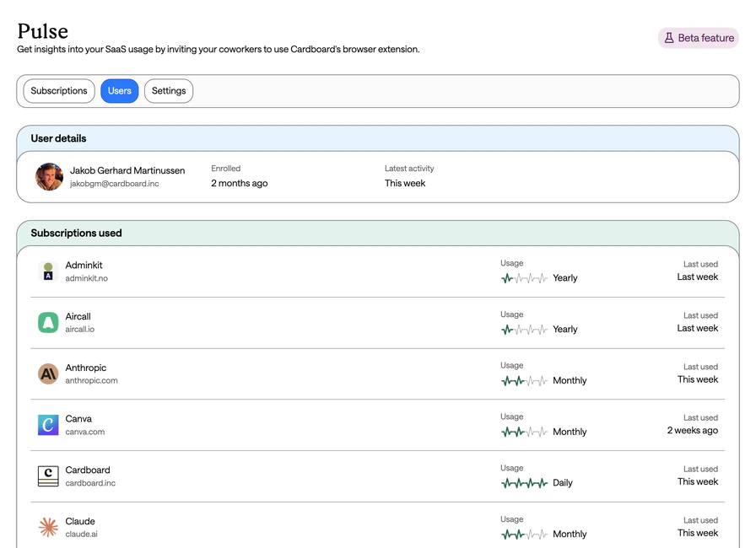Image resolution: width=756 pixels, height=548 pixels.
Task: Click the Aircall app logo
Action: click(x=48, y=323)
